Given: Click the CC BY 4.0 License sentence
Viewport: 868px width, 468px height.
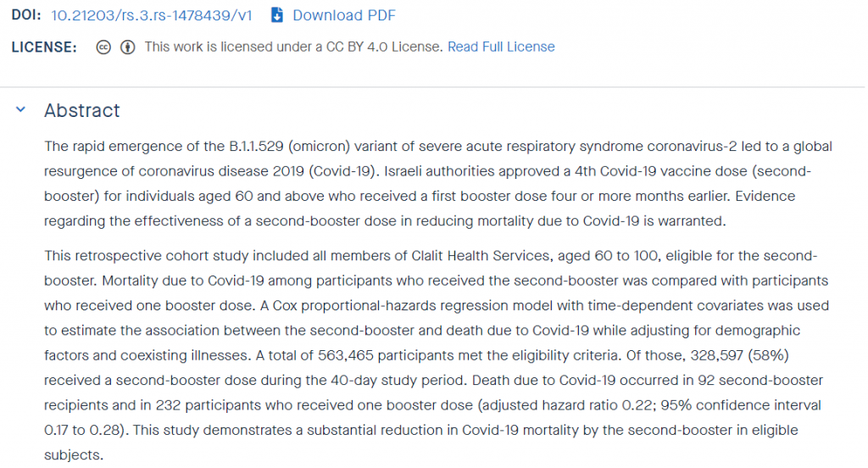Looking at the screenshot, I should 294,47.
